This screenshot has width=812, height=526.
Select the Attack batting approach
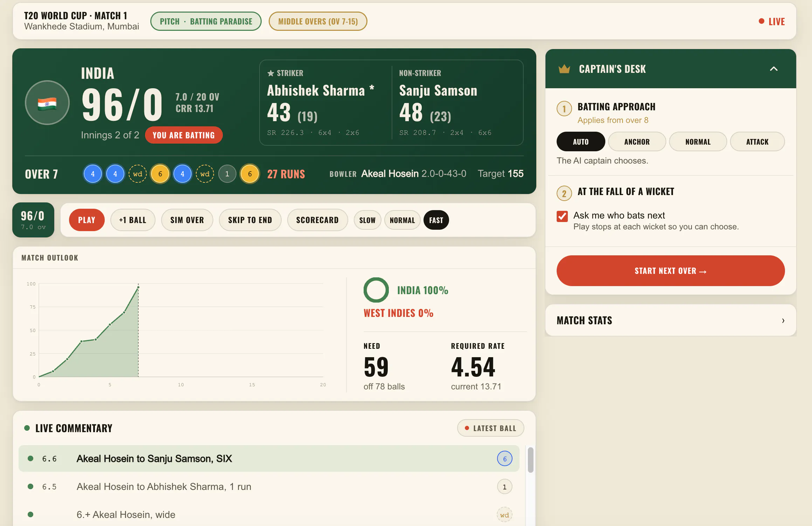757,141
